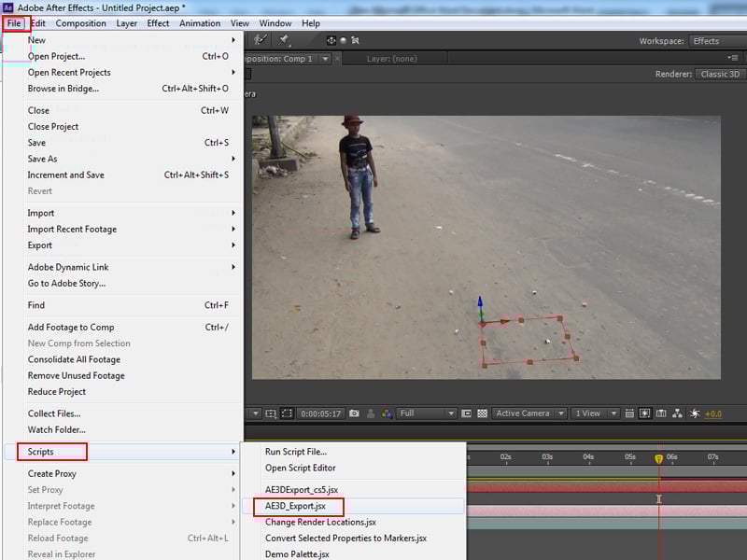Open the Composition menu

[x=80, y=23]
